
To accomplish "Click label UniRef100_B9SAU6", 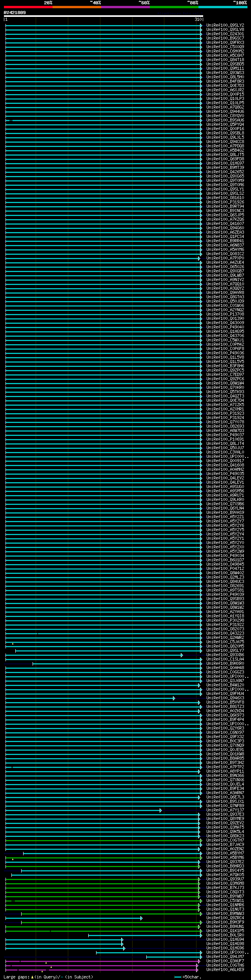I will (x=225, y=120).
